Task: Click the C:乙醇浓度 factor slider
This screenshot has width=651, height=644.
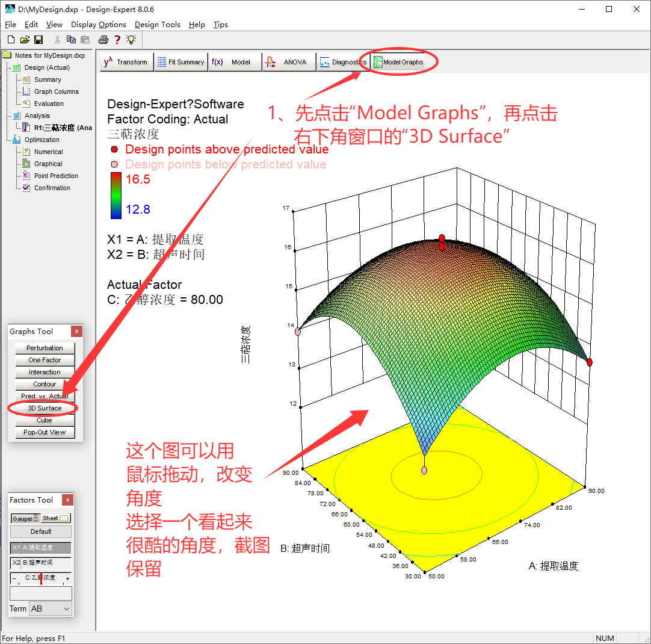Action: click(x=40, y=579)
